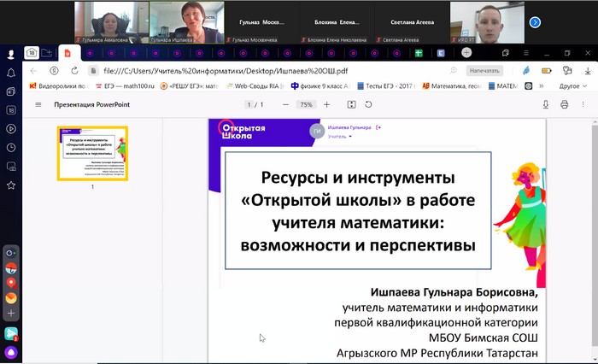Open browsing history clock icon

click(x=10, y=148)
